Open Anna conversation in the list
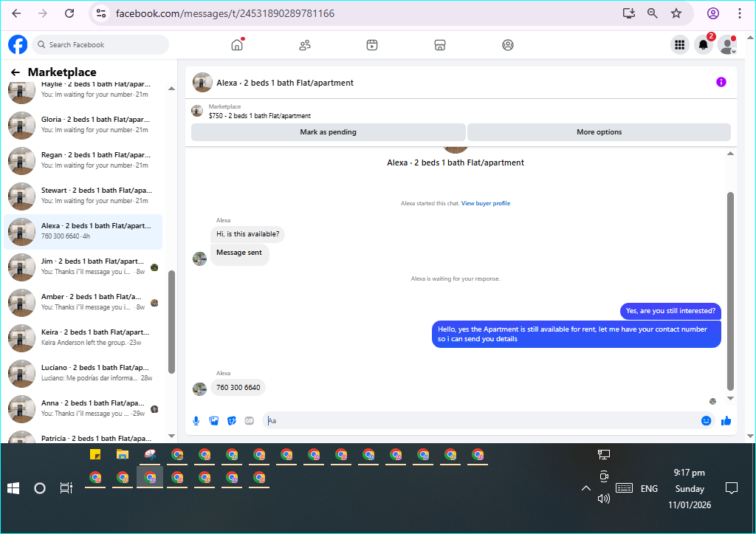The width and height of the screenshot is (756, 534). click(83, 408)
